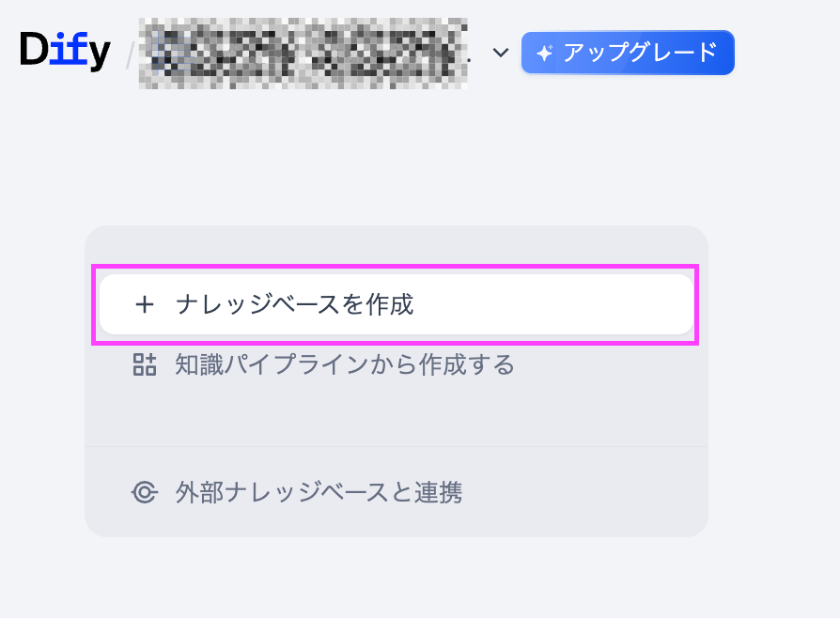
Task: Open 外部ナレッジベースと連携 link
Action: pos(319,492)
